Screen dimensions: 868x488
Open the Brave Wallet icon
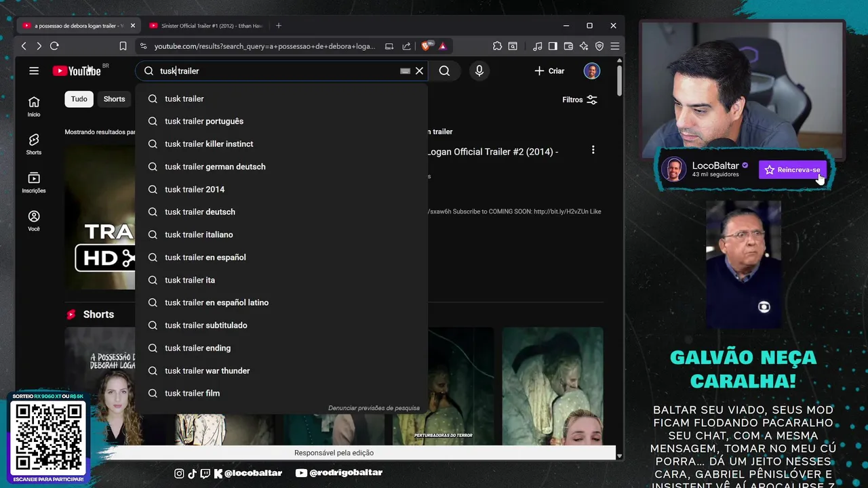coord(568,46)
